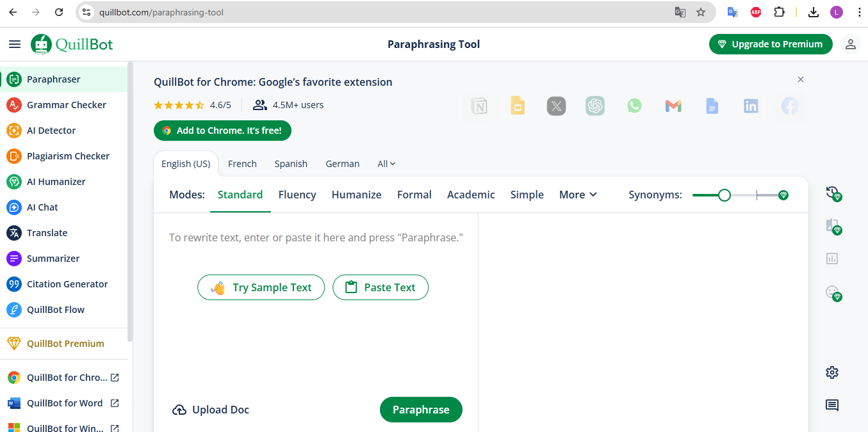This screenshot has width=868, height=432.
Task: Click the ChatGPT icon in banner
Action: pyautogui.click(x=595, y=106)
